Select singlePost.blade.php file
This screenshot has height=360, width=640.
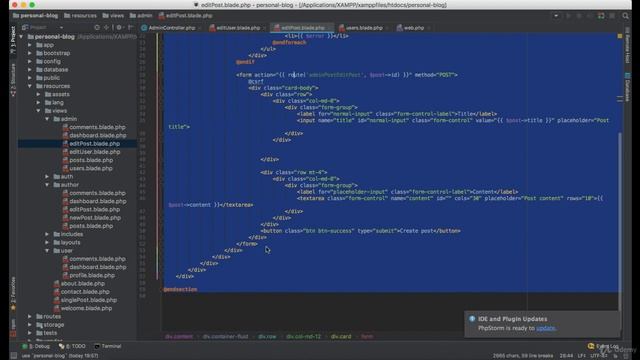point(85,300)
